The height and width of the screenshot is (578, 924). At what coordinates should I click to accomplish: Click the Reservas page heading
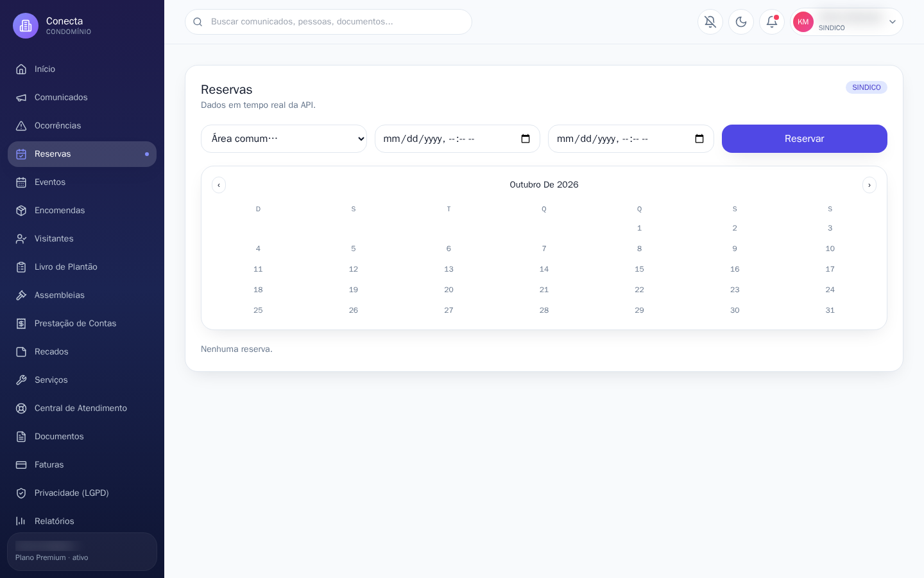coord(227,90)
